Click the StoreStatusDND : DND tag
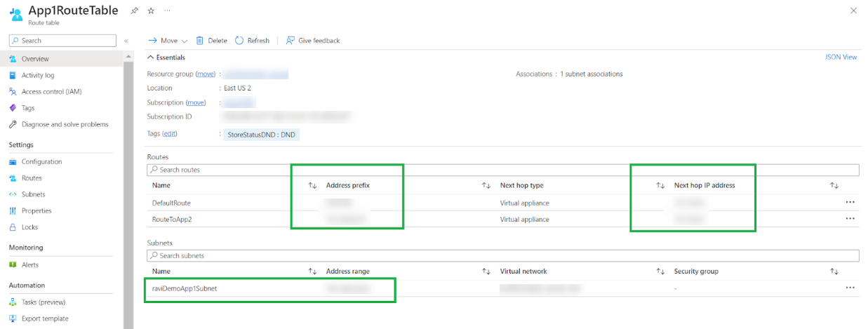The height and width of the screenshot is (329, 868). (261, 134)
